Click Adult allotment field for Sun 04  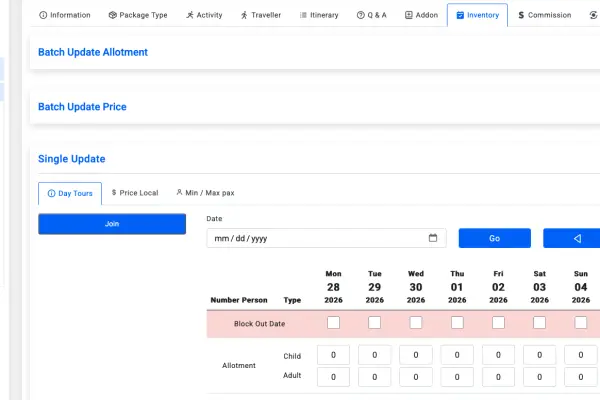581,377
